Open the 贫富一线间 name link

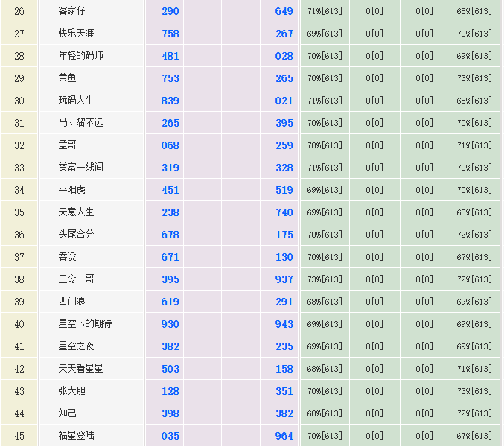pos(80,168)
